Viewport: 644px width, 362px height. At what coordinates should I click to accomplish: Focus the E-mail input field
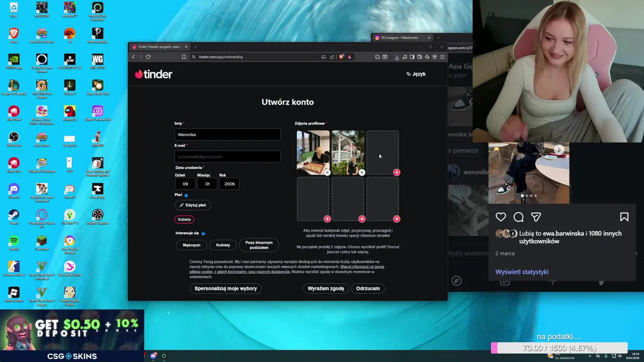(x=227, y=157)
